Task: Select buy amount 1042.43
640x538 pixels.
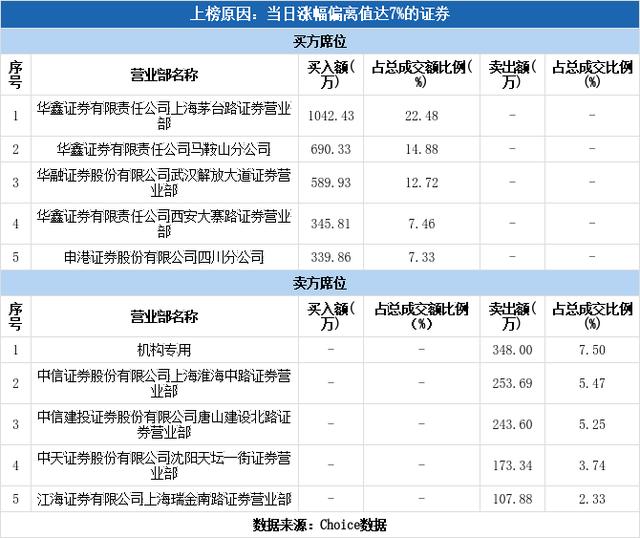Action: [331, 116]
